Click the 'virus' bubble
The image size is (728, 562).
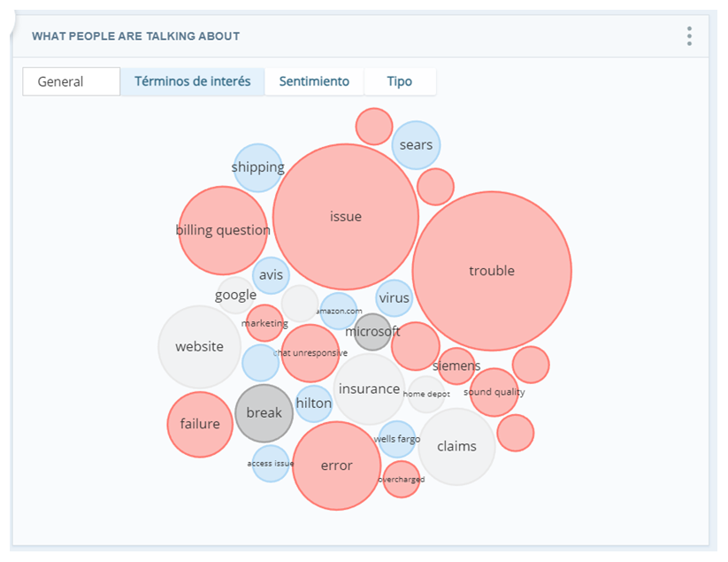(395, 298)
